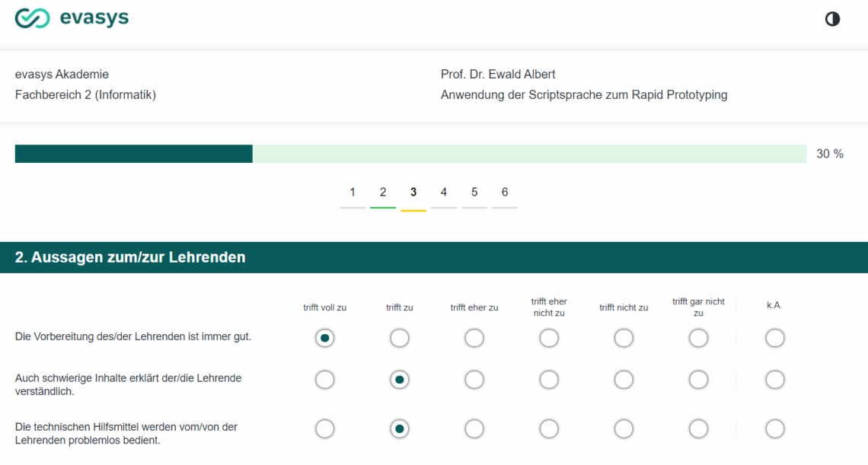
Task: Go to survey page 2
Action: pos(383,193)
